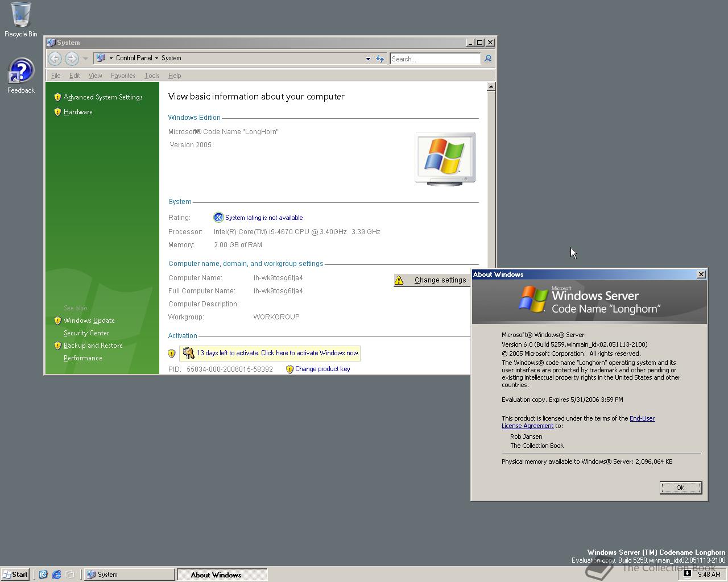Viewport: 728px width, 582px height.
Task: Click the PID number 55034-000-2006015-58392
Action: tap(230, 369)
